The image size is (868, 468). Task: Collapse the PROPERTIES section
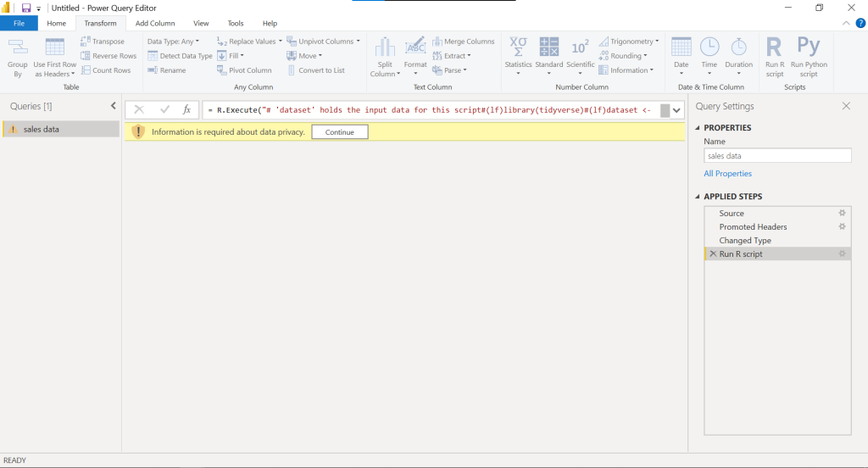[x=698, y=128]
